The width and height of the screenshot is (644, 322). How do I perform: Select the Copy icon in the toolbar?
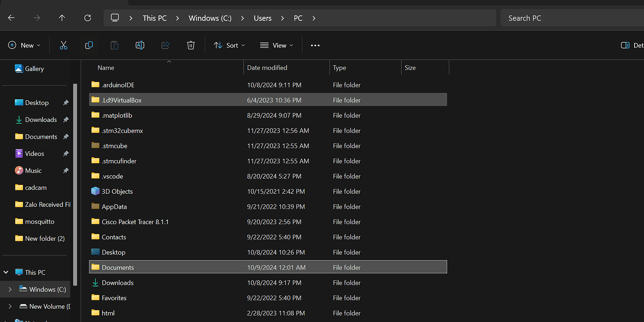pos(89,45)
